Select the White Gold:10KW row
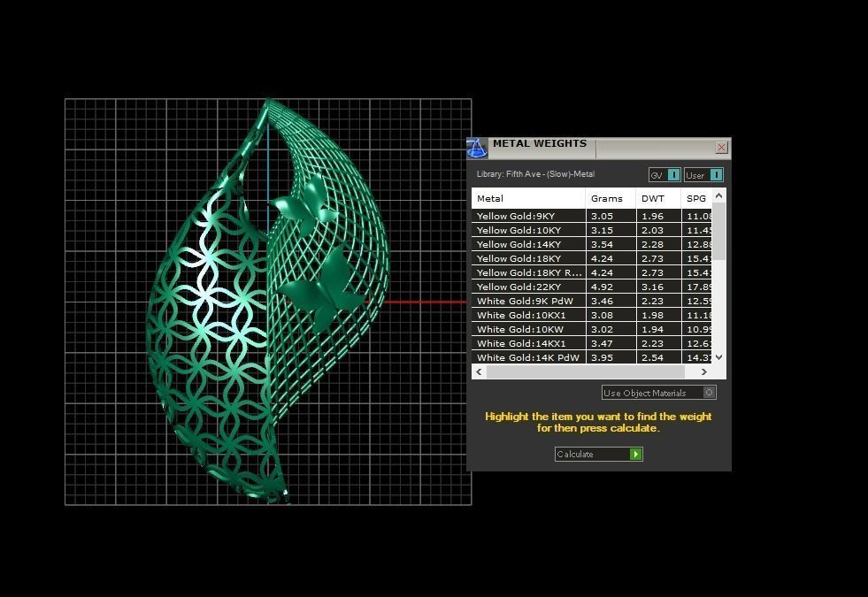Image resolution: width=868 pixels, height=597 pixels. [592, 329]
